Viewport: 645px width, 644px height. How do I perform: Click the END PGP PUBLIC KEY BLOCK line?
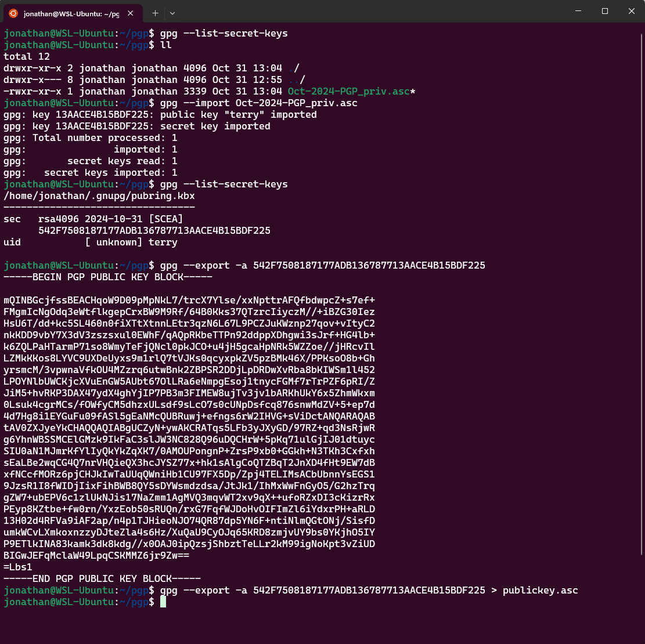coord(102,579)
